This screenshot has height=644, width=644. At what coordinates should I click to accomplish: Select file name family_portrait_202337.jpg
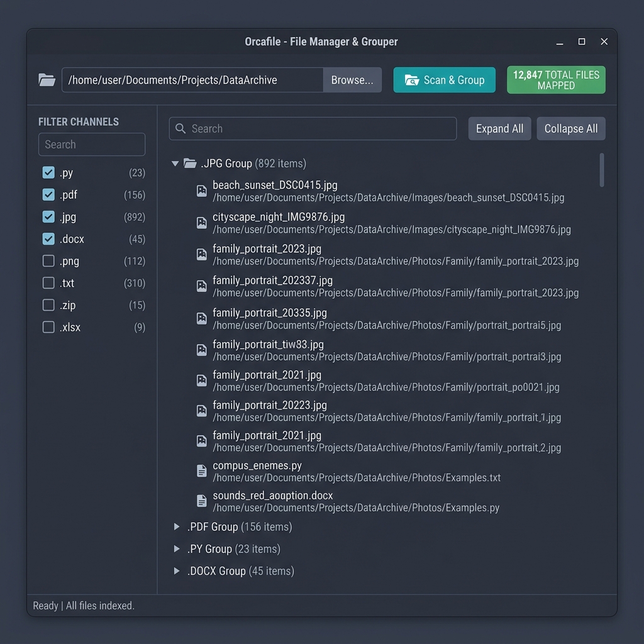273,280
